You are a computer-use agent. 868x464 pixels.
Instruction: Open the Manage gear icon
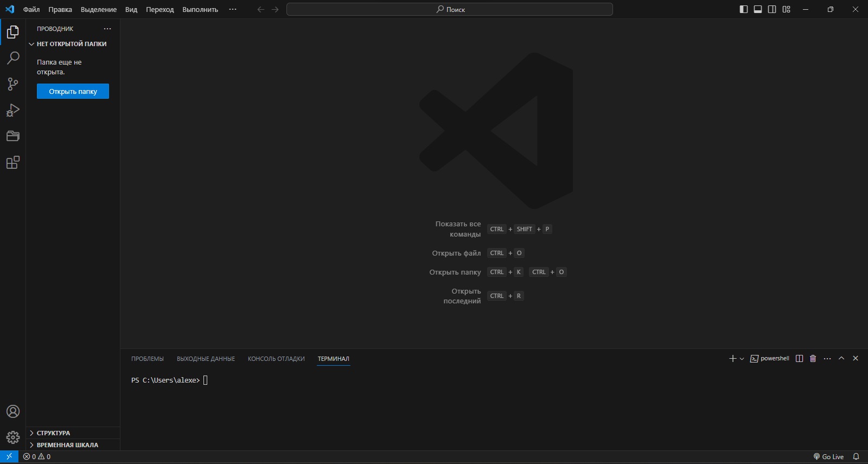pyautogui.click(x=13, y=437)
